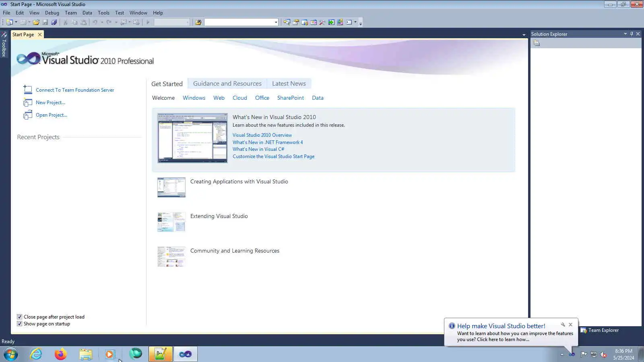This screenshot has height=362, width=644.
Task: Expand the New Project dropdown arrow
Action: click(x=16, y=22)
